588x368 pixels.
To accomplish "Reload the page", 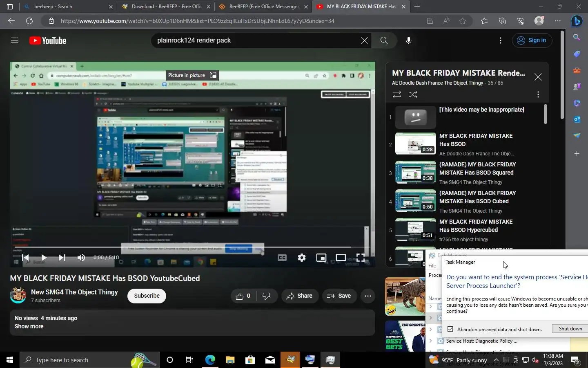I will click(29, 21).
